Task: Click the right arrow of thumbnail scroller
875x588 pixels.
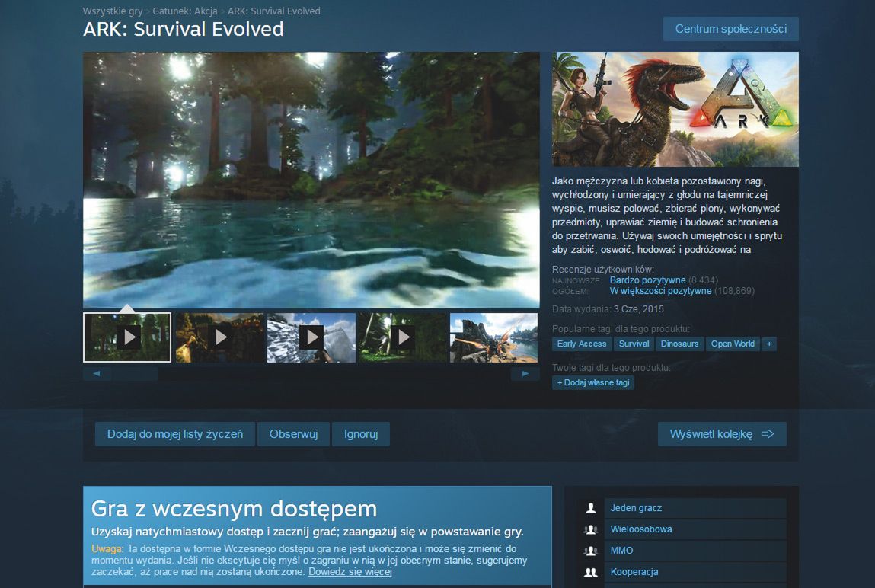Action: (x=525, y=374)
